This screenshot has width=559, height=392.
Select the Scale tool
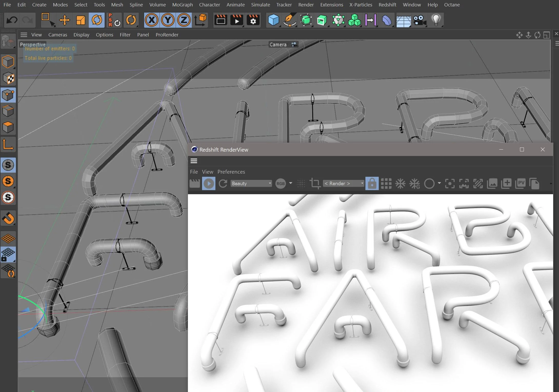pyautogui.click(x=81, y=20)
